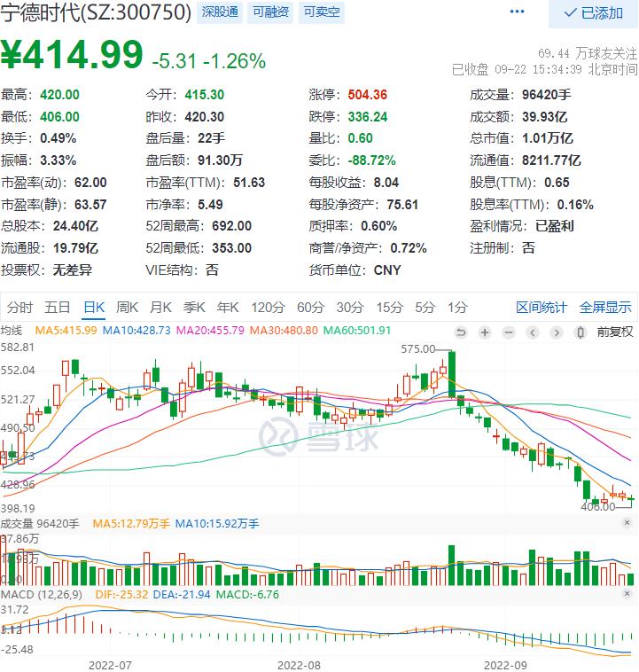
Task: Click the current price ¥414.99
Action: 72,54
